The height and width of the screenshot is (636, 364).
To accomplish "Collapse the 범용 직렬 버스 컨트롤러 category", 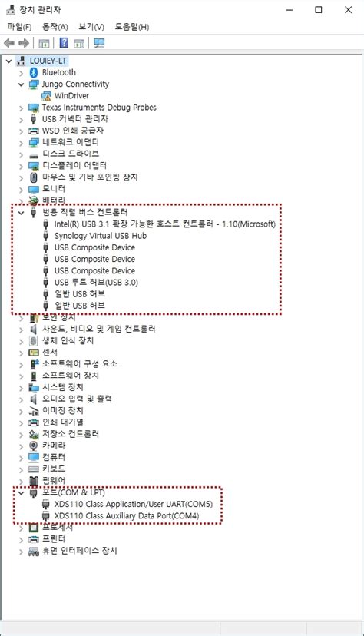I will (21, 213).
